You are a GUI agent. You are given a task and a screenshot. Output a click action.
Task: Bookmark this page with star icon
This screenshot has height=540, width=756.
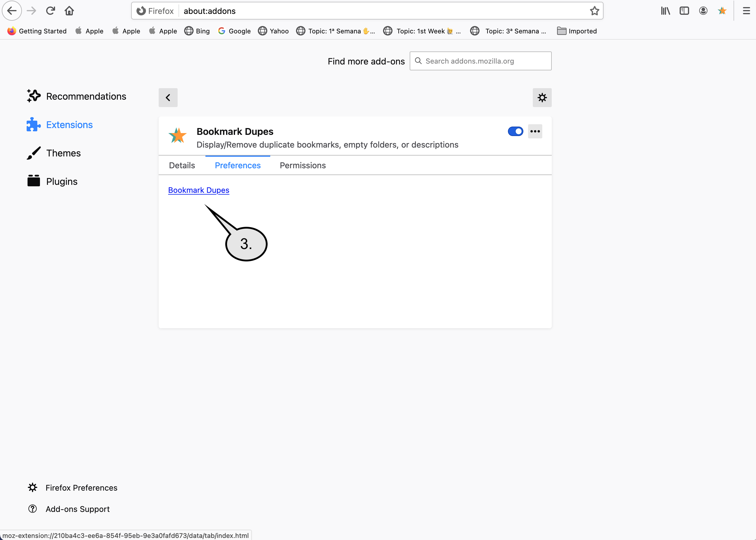coord(594,11)
